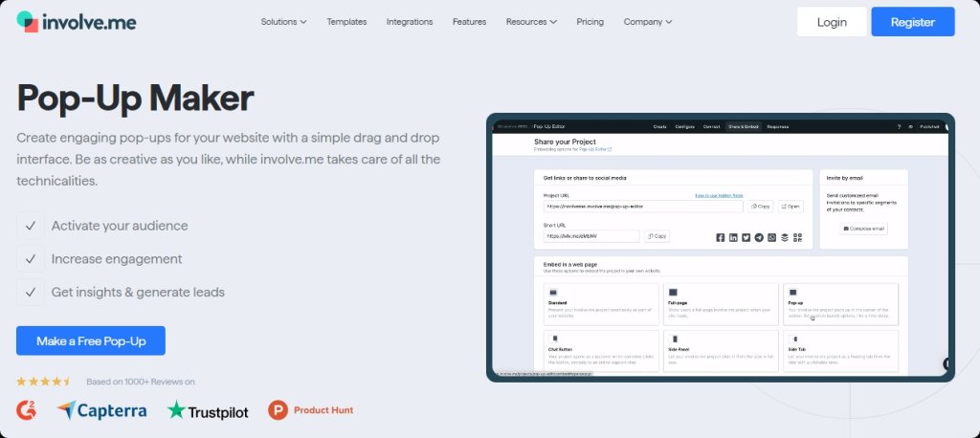The height and width of the screenshot is (438, 980).
Task: Click the Facebook share icon in preview
Action: 721,236
